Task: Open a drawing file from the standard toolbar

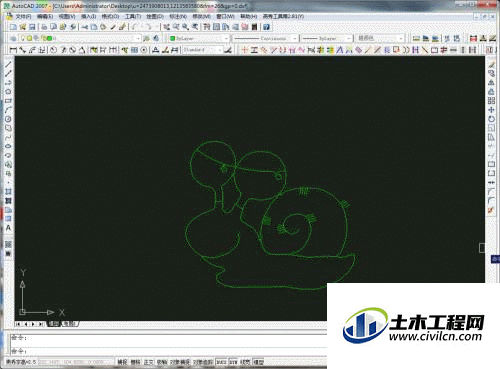Action: tap(23, 27)
